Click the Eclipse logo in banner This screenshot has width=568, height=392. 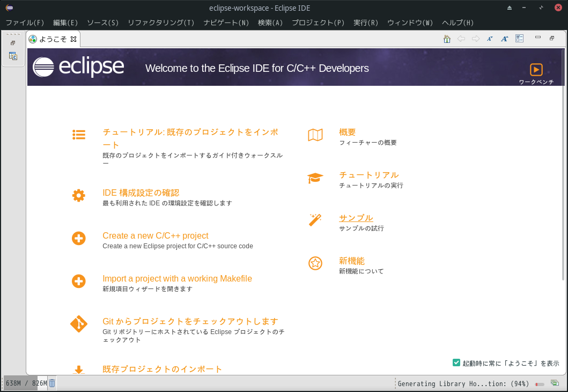pyautogui.click(x=78, y=67)
